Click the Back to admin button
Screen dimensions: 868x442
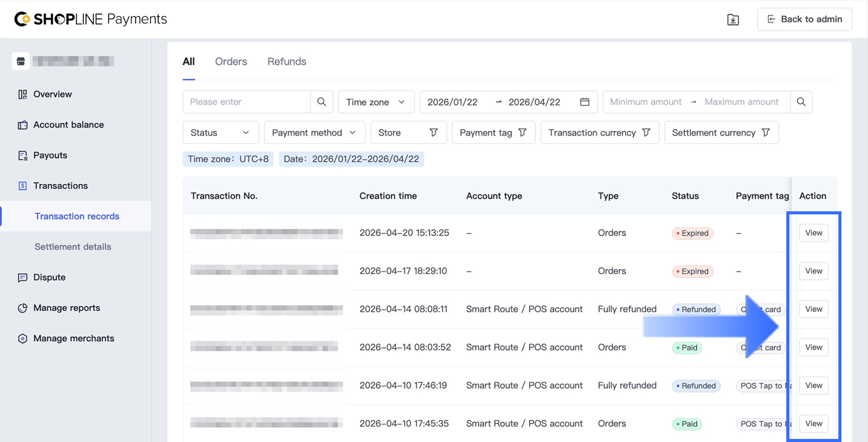tap(804, 19)
